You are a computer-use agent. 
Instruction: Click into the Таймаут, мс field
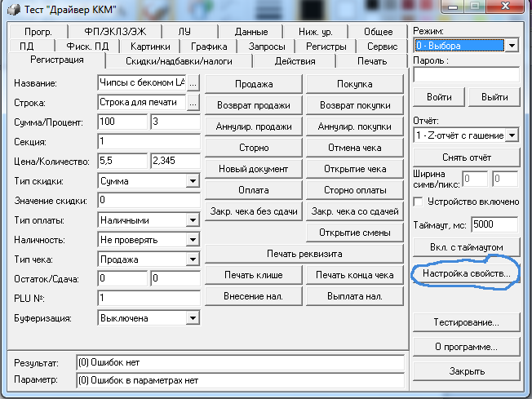494,224
